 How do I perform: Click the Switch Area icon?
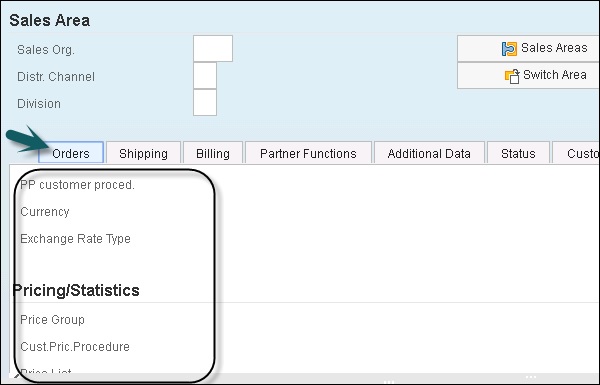[x=512, y=76]
